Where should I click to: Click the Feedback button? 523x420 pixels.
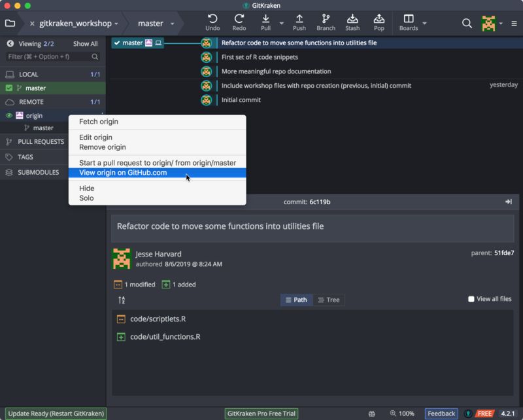[441, 413]
